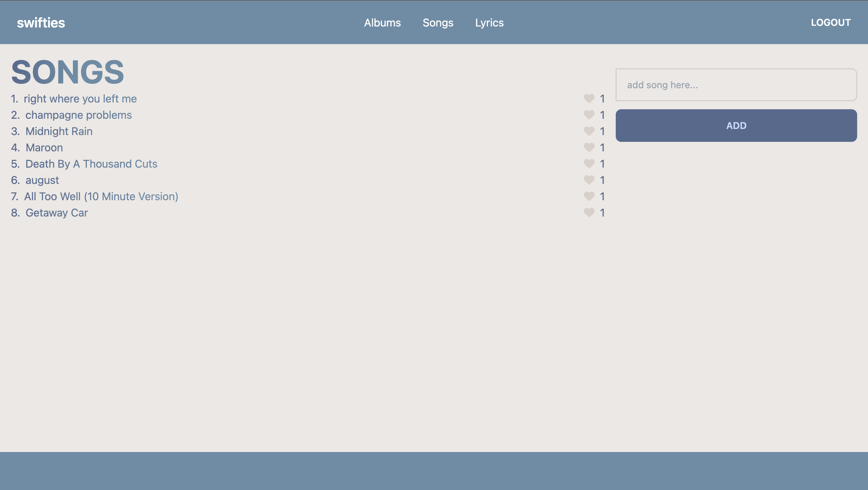
Task: Click the heart next to champagne problems
Action: pos(589,115)
